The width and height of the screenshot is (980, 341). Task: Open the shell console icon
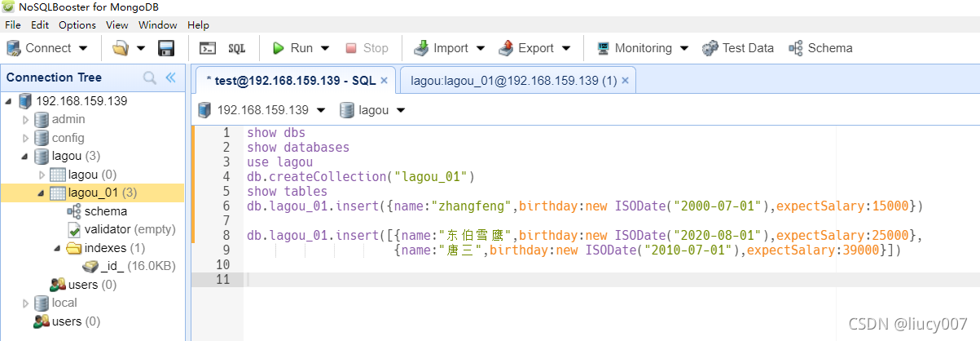(x=208, y=48)
